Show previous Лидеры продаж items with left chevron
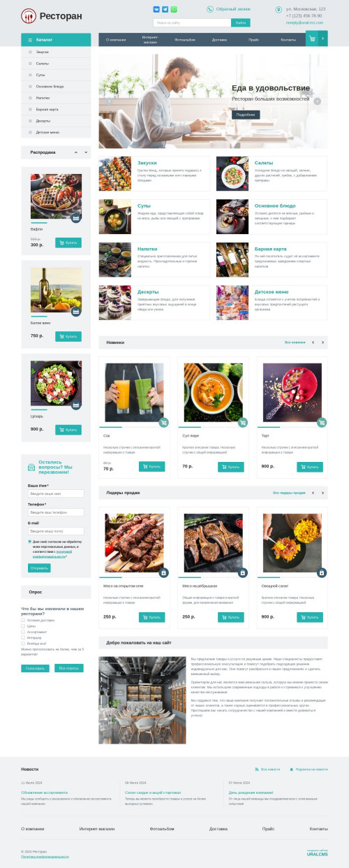The image size is (349, 868). tap(313, 493)
